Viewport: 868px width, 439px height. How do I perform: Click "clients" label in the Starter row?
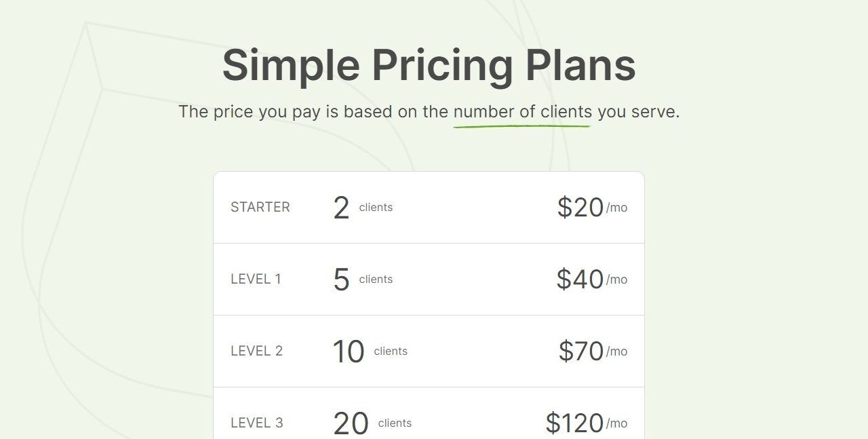click(376, 208)
